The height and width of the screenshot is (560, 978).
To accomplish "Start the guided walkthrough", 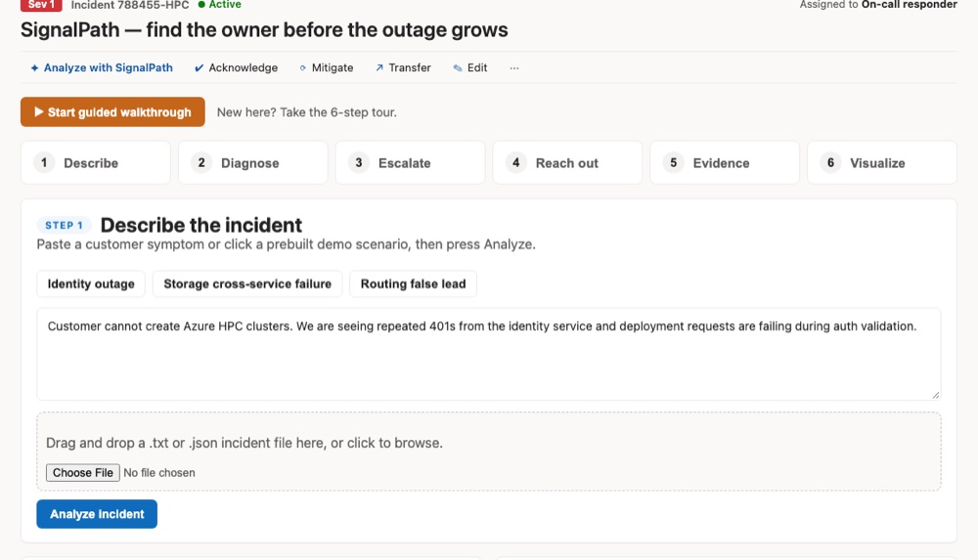I will 112,111.
